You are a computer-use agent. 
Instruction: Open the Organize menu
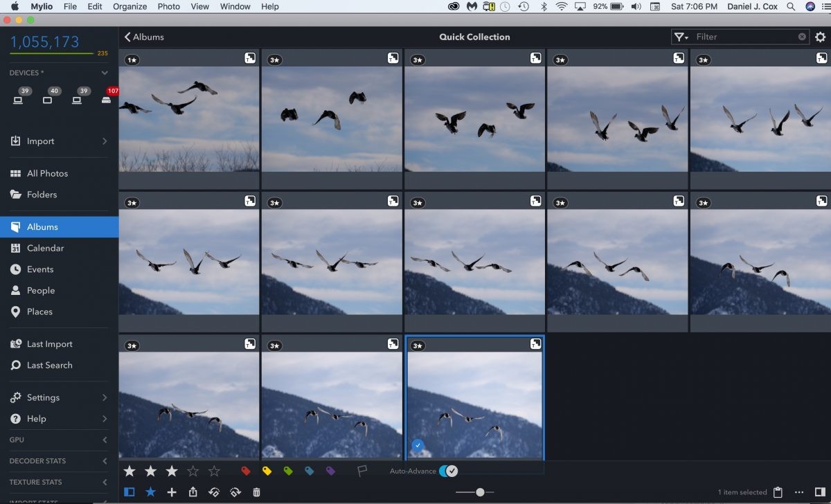tap(129, 6)
